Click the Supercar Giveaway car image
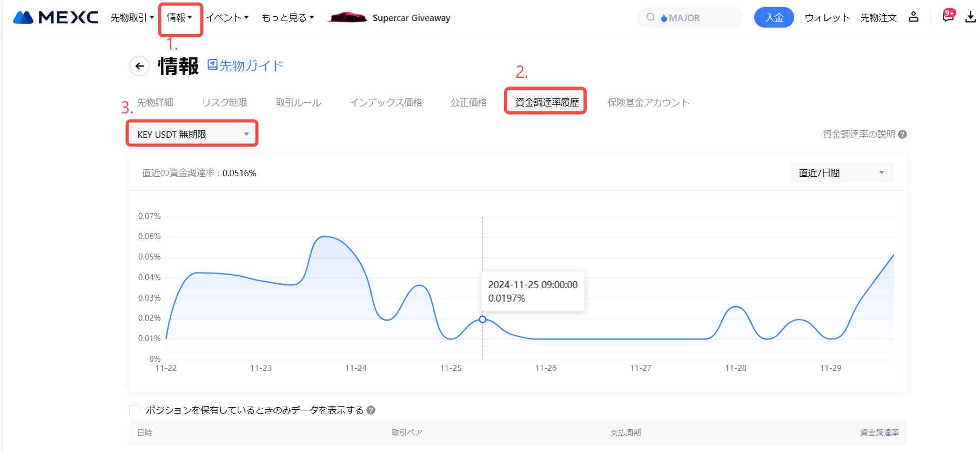 347,17
